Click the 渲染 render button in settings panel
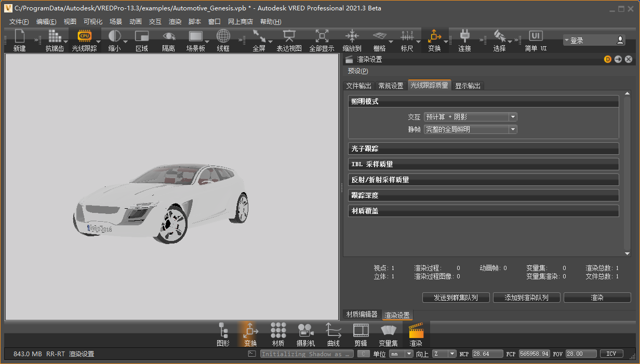Image resolution: width=640 pixels, height=364 pixels. [597, 298]
